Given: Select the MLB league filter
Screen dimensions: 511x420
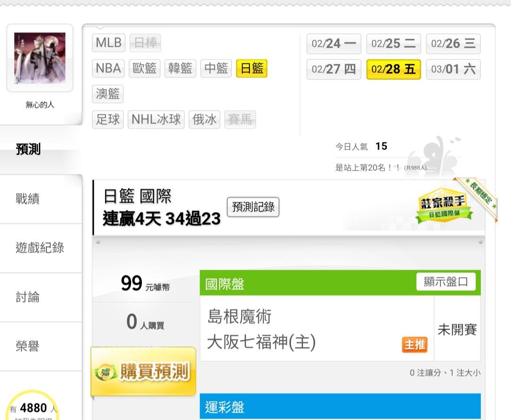Looking at the screenshot, I should 108,43.
